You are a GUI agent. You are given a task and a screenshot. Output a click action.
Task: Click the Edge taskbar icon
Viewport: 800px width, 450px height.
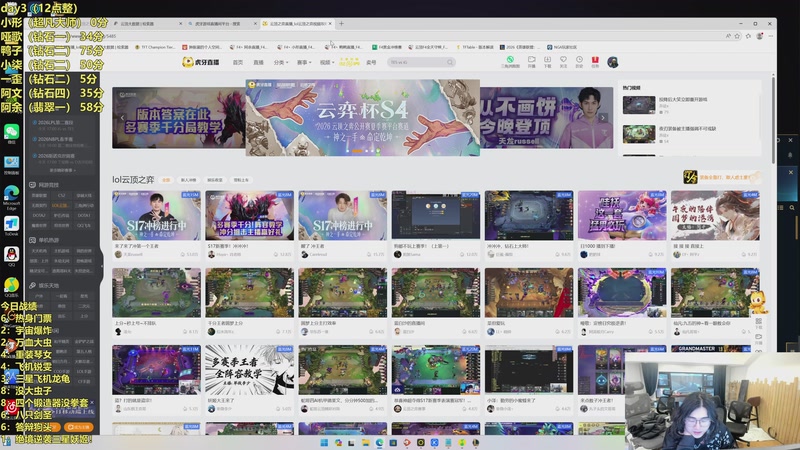379,442
